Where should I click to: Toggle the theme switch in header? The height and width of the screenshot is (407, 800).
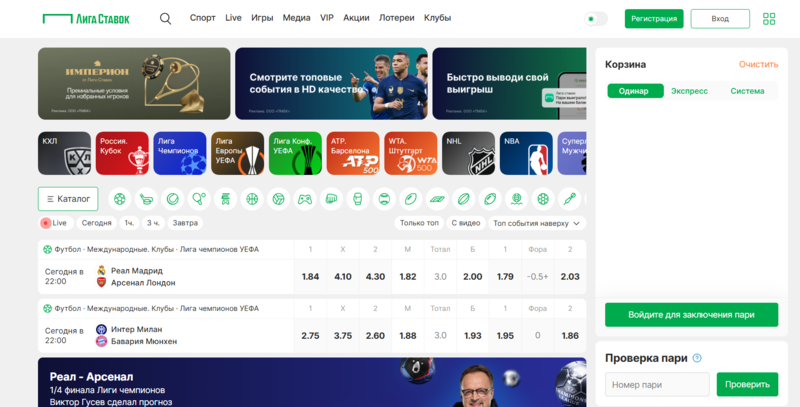tap(596, 19)
